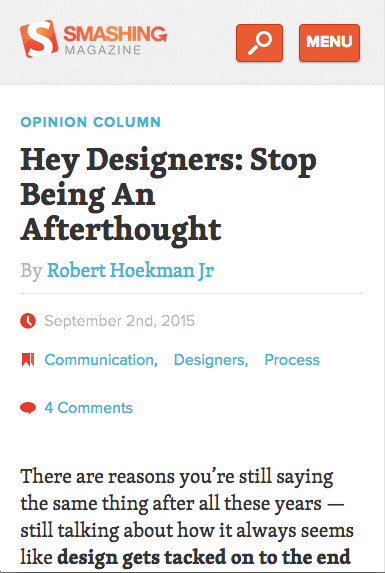The image size is (385, 573).
Task: Click the red clock icon beside the date
Action: [x=28, y=321]
